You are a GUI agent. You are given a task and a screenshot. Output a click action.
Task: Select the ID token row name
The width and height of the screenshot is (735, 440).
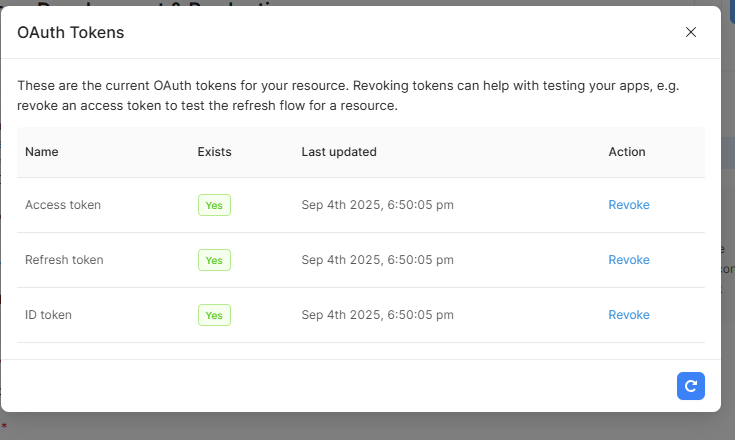(48, 315)
